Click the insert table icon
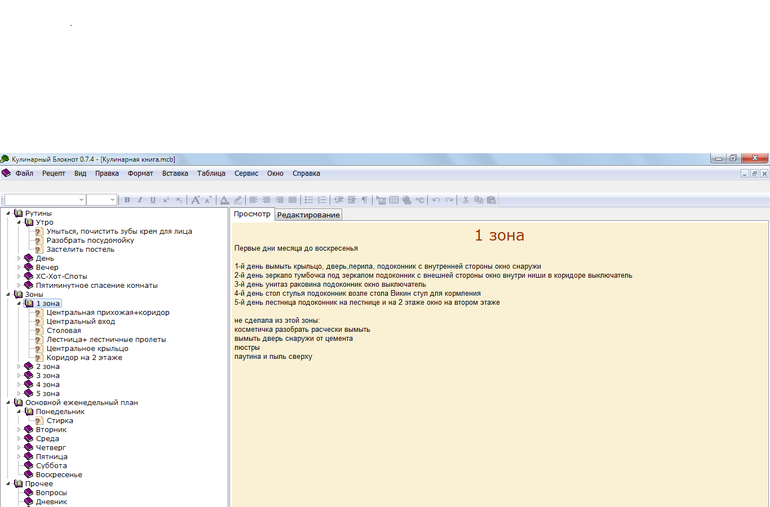Screen dimensions: 770x507 (x=394, y=200)
